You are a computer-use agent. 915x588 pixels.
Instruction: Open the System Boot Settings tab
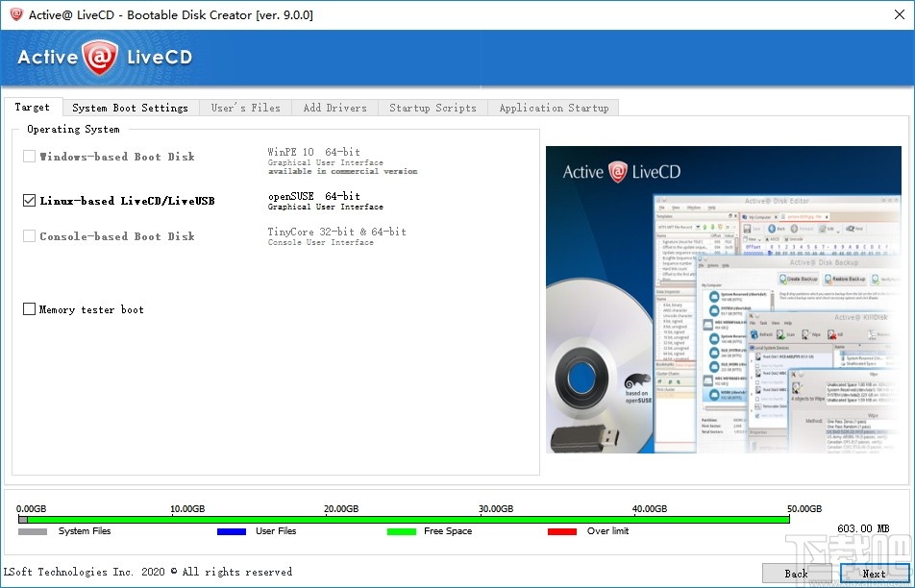point(130,108)
